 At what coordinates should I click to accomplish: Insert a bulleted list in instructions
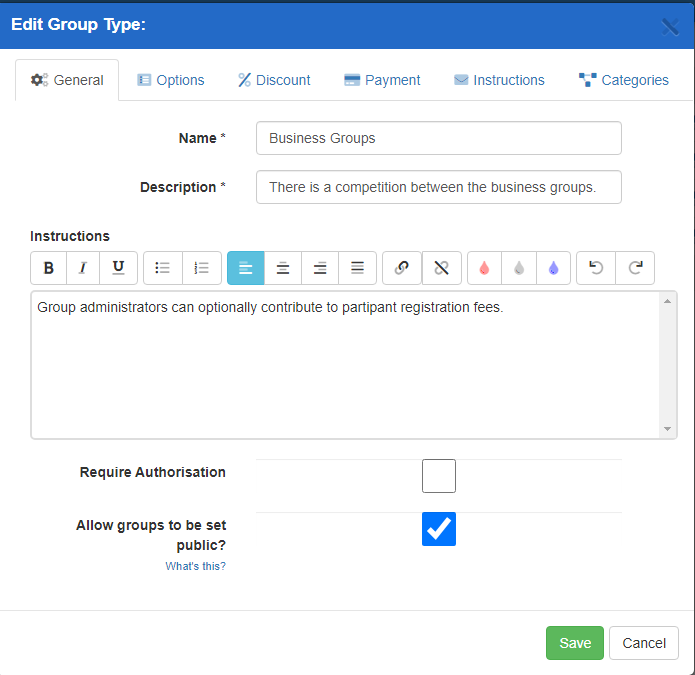point(163,268)
